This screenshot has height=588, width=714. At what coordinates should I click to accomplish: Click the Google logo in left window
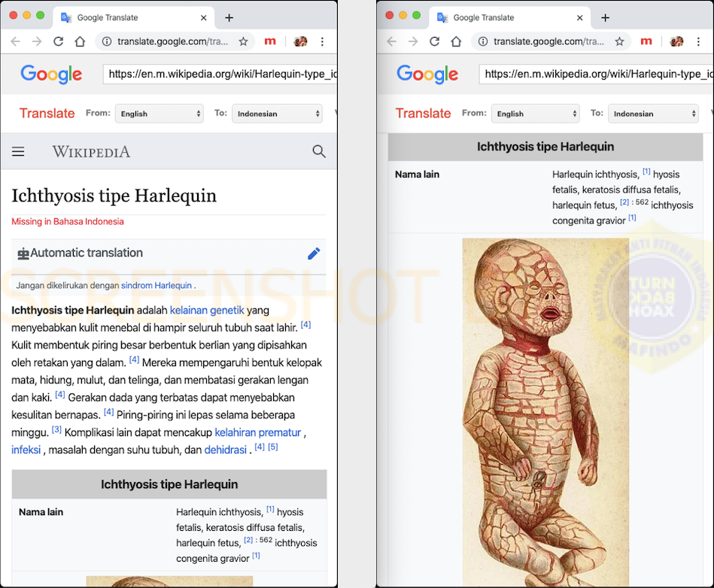(x=51, y=74)
